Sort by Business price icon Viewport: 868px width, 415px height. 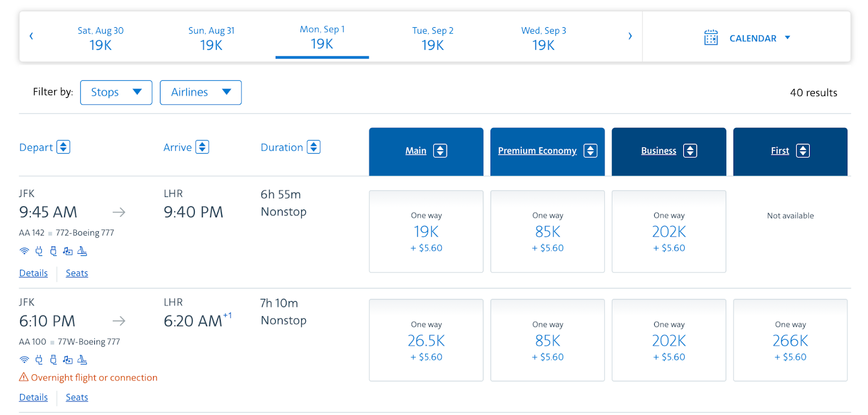click(x=690, y=151)
